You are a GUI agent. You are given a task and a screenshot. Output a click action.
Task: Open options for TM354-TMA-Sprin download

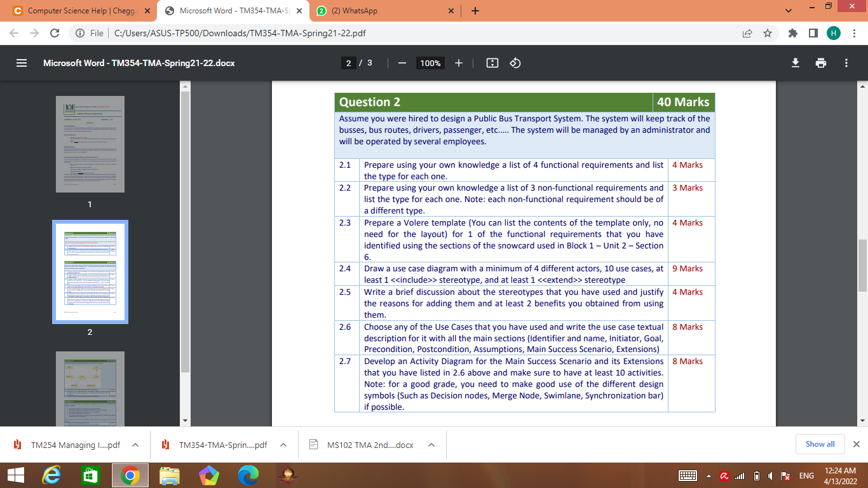[283, 445]
